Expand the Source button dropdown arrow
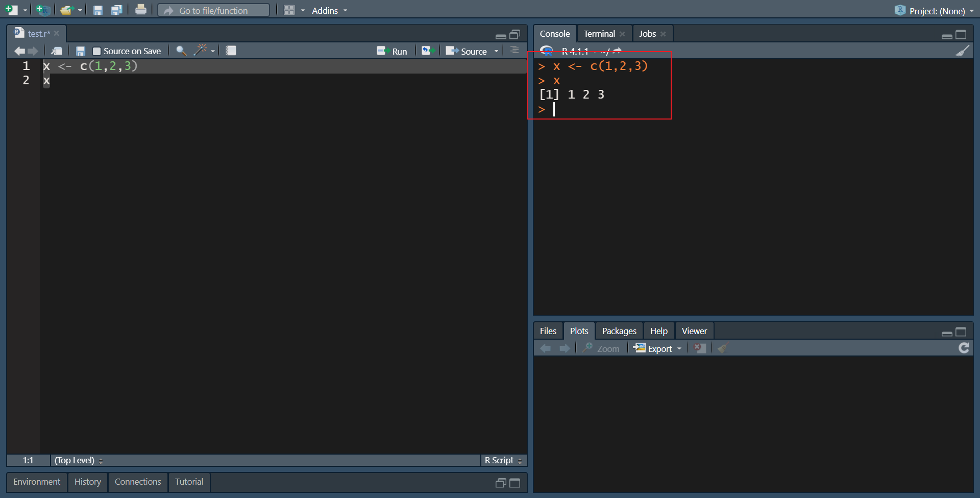This screenshot has width=980, height=498. tap(496, 51)
